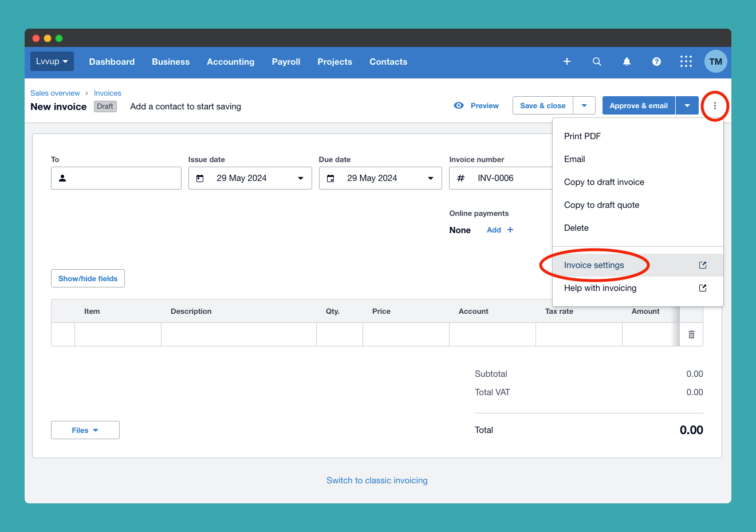
Task: Open the Issue date calendar icon
Action: 200,178
